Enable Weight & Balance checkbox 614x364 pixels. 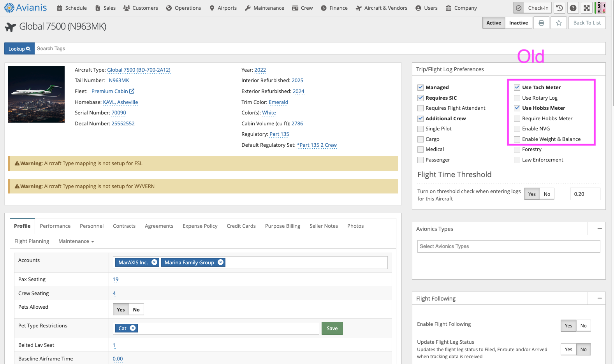(x=517, y=139)
